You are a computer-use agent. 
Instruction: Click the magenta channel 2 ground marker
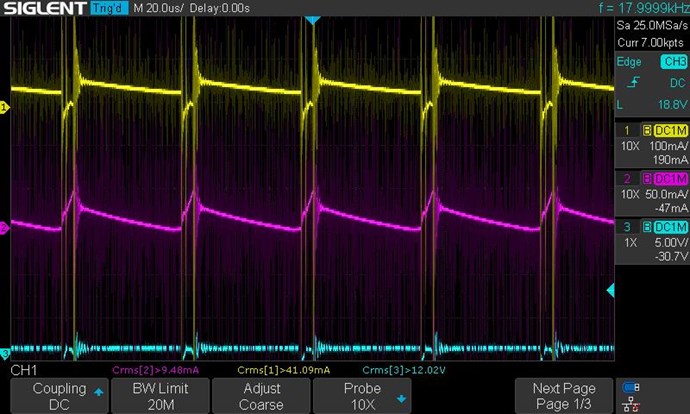click(4, 228)
